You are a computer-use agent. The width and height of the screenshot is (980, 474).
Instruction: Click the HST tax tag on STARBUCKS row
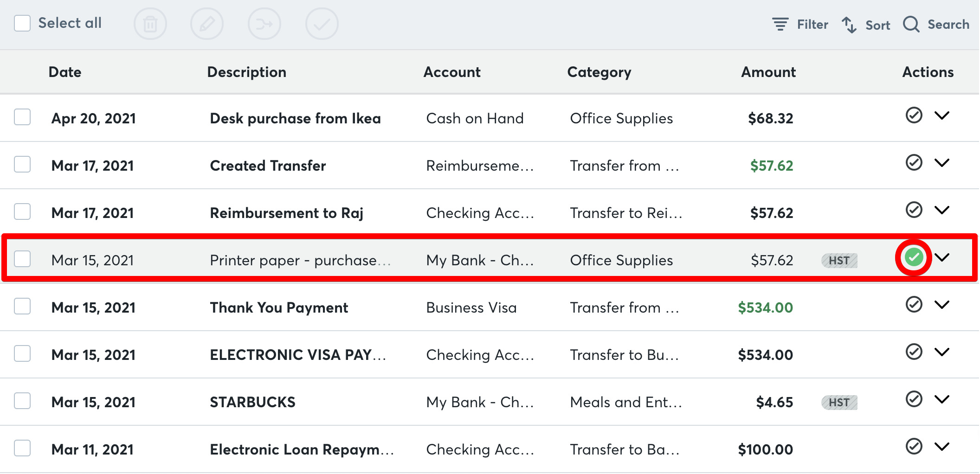click(839, 402)
